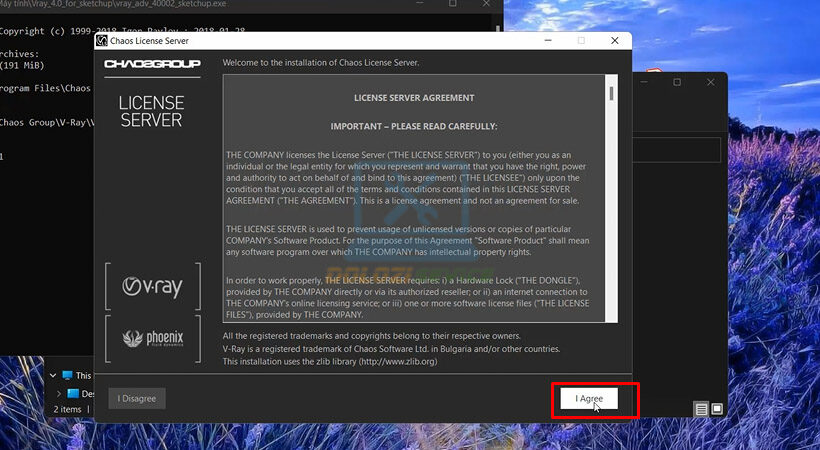Close the command prompt window

tap(486, 5)
